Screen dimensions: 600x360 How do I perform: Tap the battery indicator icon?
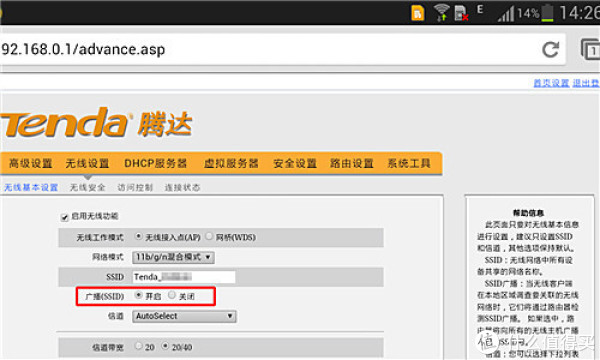(x=547, y=13)
